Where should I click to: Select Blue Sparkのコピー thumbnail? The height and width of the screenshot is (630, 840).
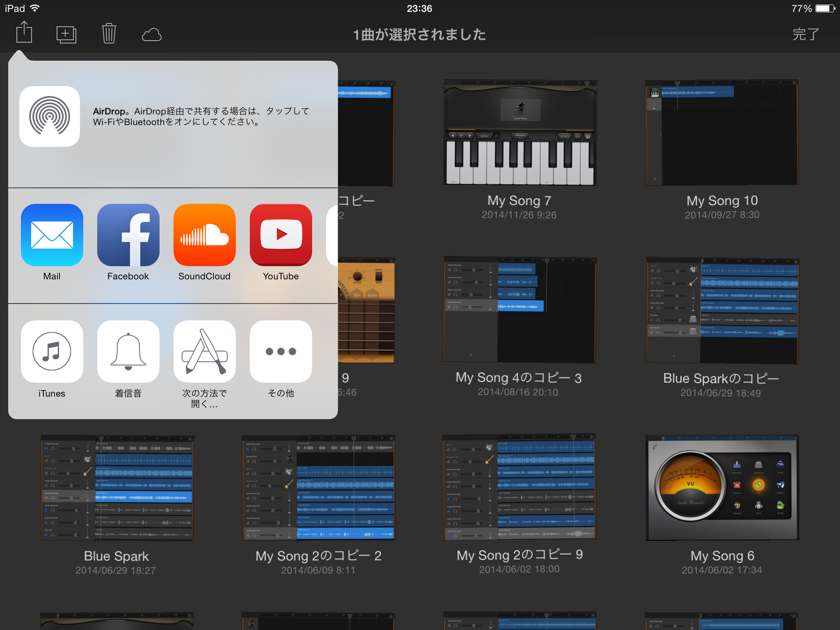(722, 310)
